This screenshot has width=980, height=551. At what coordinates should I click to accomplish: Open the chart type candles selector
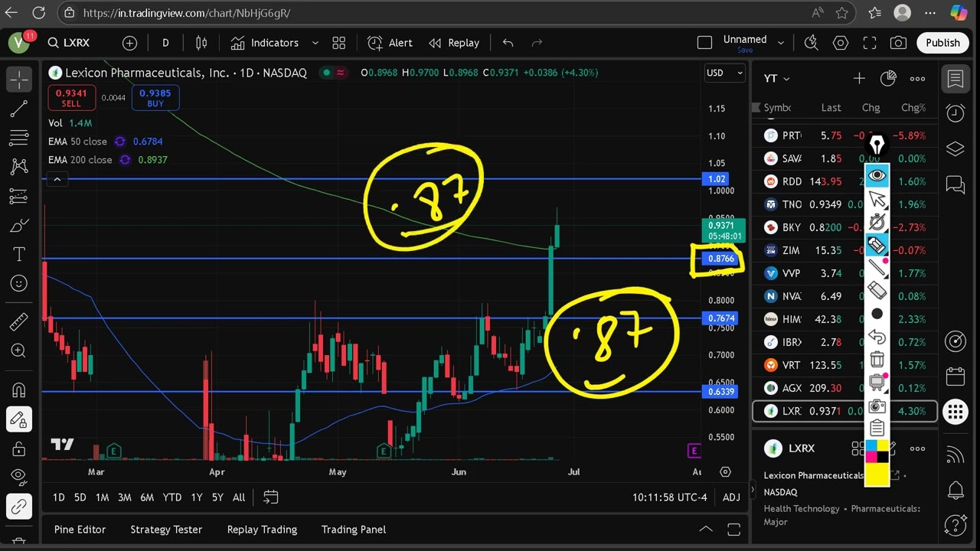[x=201, y=43]
